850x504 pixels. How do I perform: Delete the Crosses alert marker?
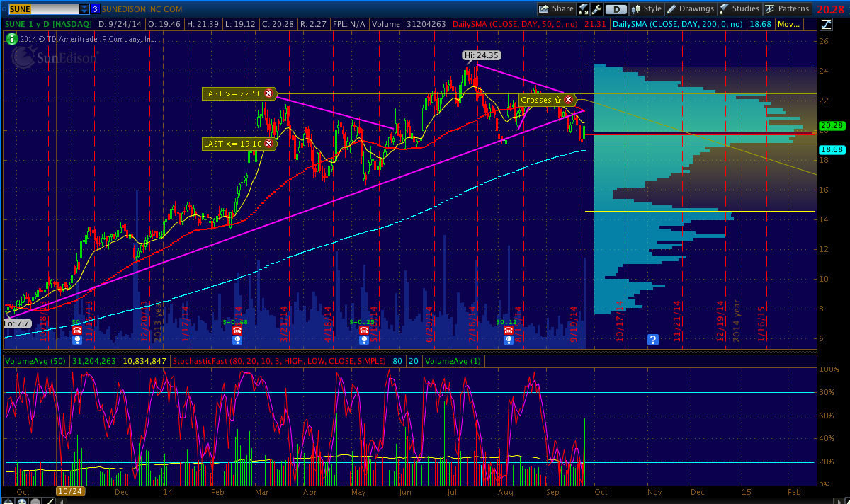568,100
